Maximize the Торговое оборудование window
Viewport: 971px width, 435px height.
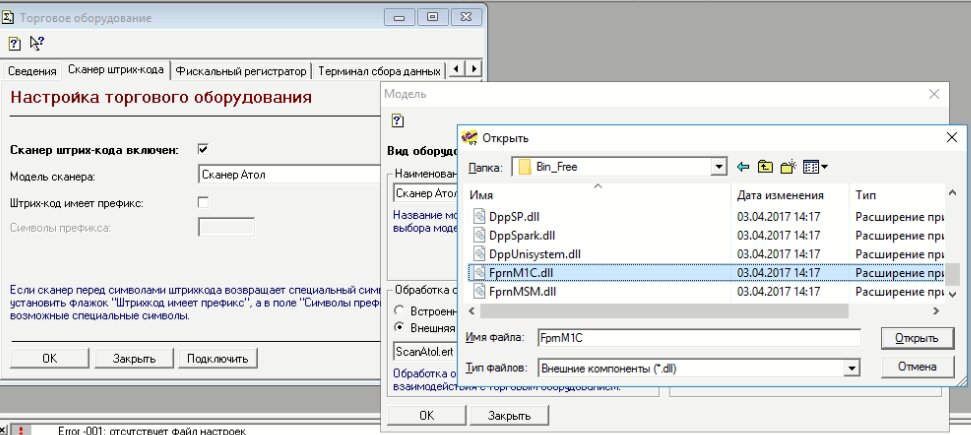pos(433,17)
